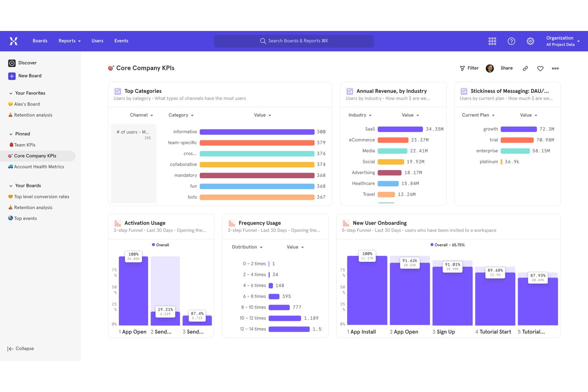The width and height of the screenshot is (588, 392).
Task: Open the Distribution column dropdown
Action: (x=247, y=247)
